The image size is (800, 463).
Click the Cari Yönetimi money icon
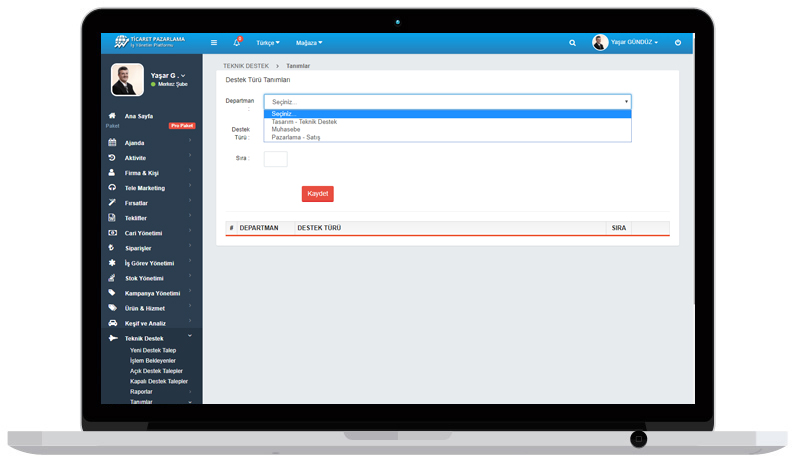pyautogui.click(x=112, y=233)
